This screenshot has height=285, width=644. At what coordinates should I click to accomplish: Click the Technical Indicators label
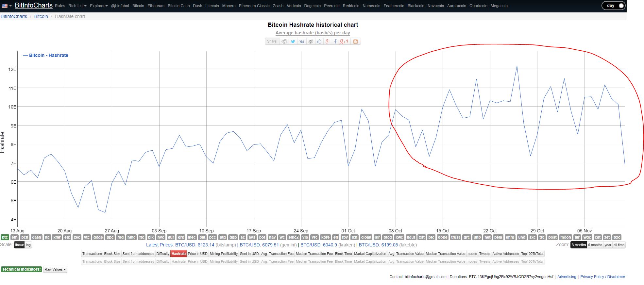click(x=21, y=269)
